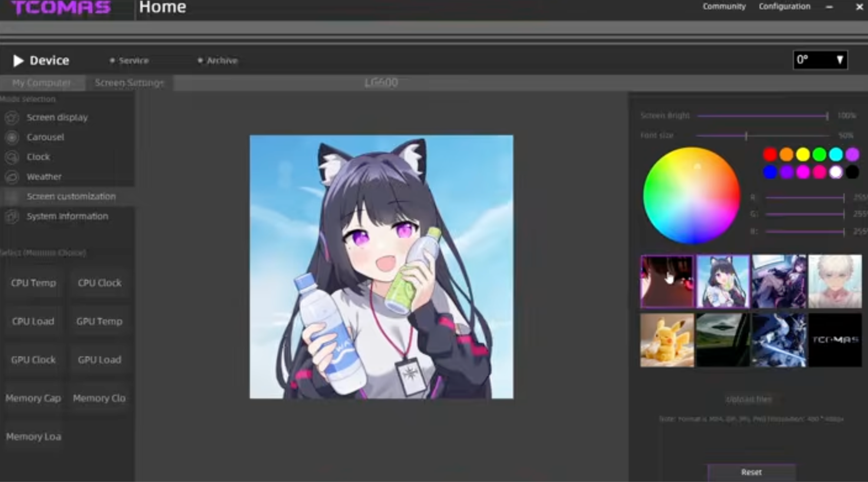Image resolution: width=868 pixels, height=482 pixels.
Task: Open the Screen Settings tab
Action: pos(129,83)
